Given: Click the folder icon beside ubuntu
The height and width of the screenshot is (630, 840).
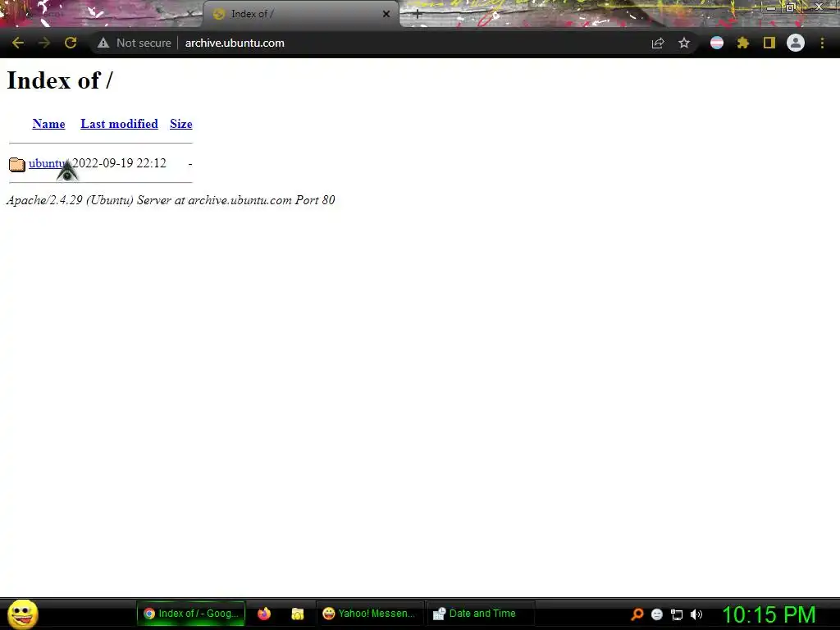Looking at the screenshot, I should [x=17, y=164].
